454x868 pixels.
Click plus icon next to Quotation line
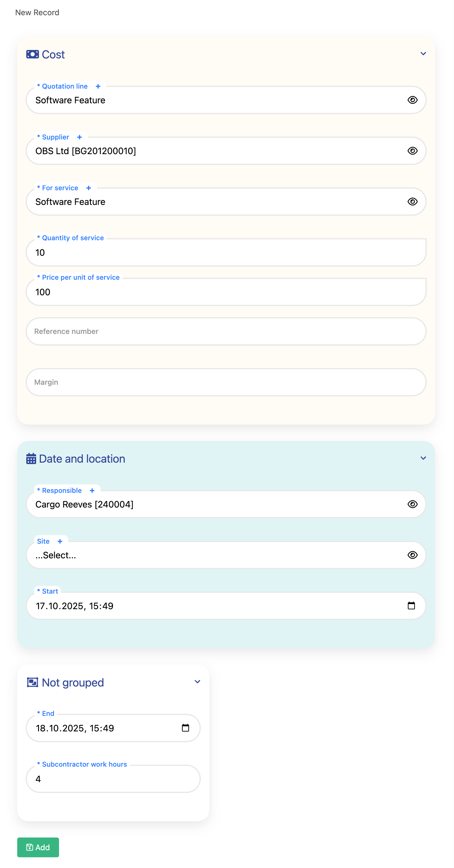(x=98, y=86)
